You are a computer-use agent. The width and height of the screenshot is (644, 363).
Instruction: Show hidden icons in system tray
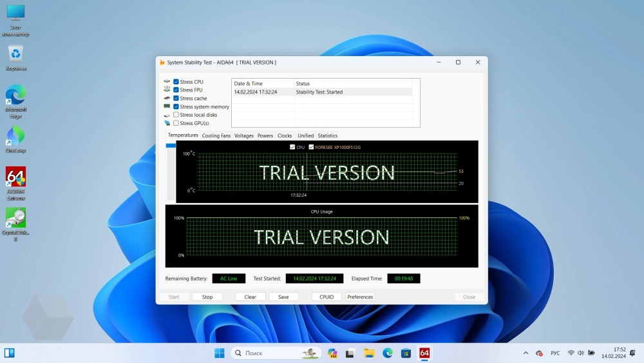526,353
